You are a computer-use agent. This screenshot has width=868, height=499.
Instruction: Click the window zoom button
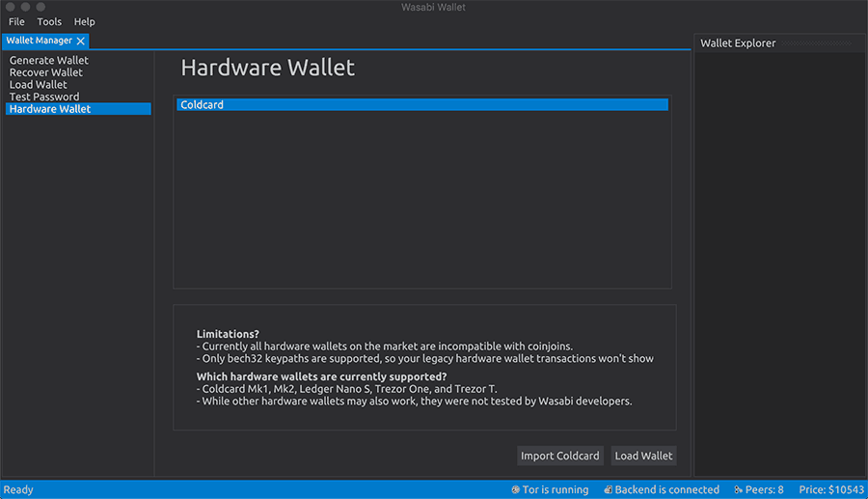(x=41, y=7)
